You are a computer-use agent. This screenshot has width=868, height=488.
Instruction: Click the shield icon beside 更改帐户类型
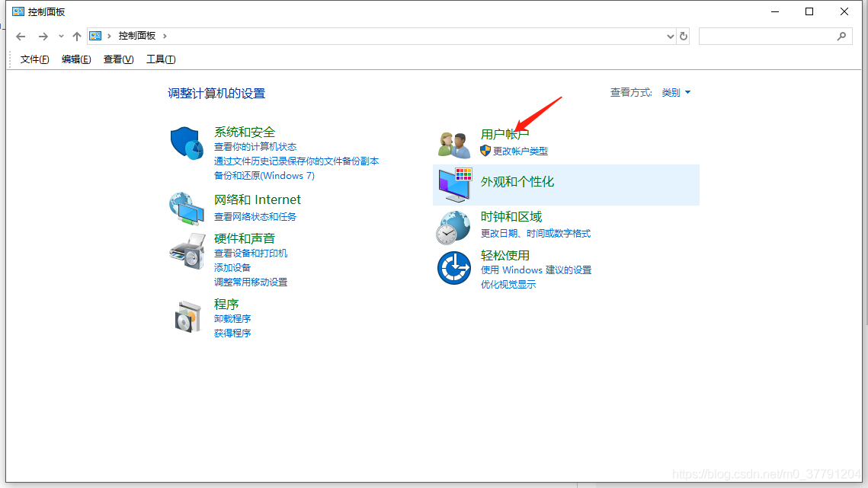pos(485,151)
